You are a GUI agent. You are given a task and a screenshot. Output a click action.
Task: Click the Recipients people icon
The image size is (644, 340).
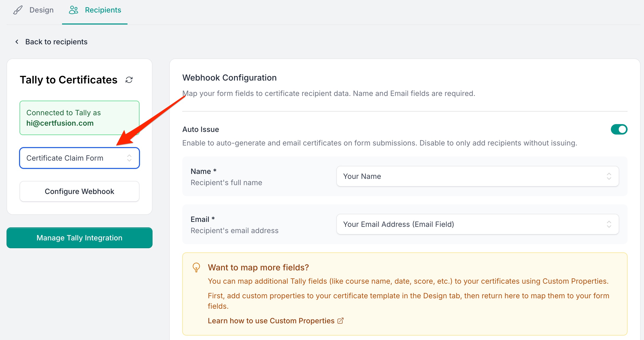coord(74,10)
